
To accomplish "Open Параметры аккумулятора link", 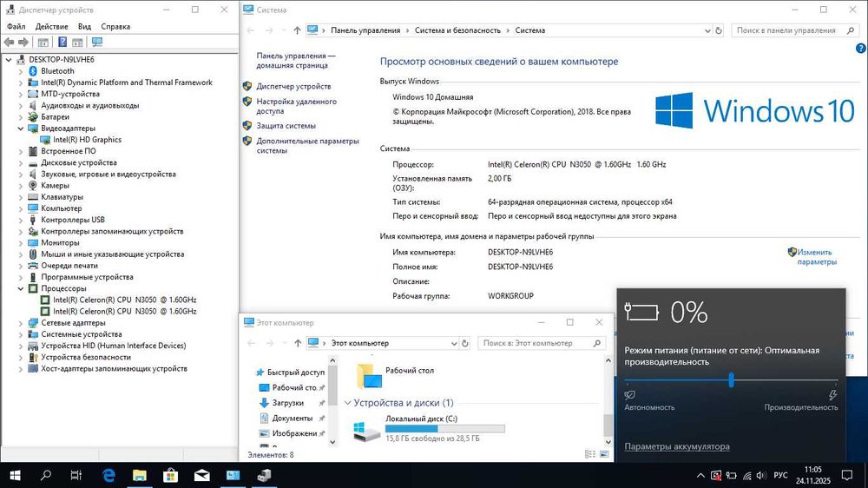I will [677, 446].
